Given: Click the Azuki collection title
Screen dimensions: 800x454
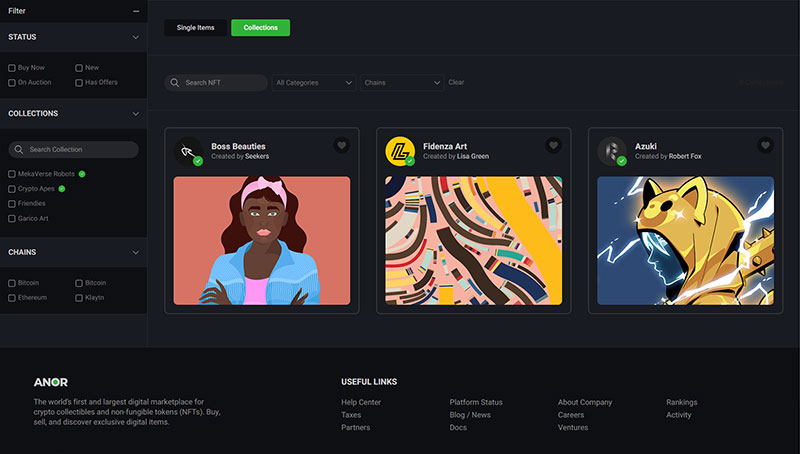Looking at the screenshot, I should 646,146.
